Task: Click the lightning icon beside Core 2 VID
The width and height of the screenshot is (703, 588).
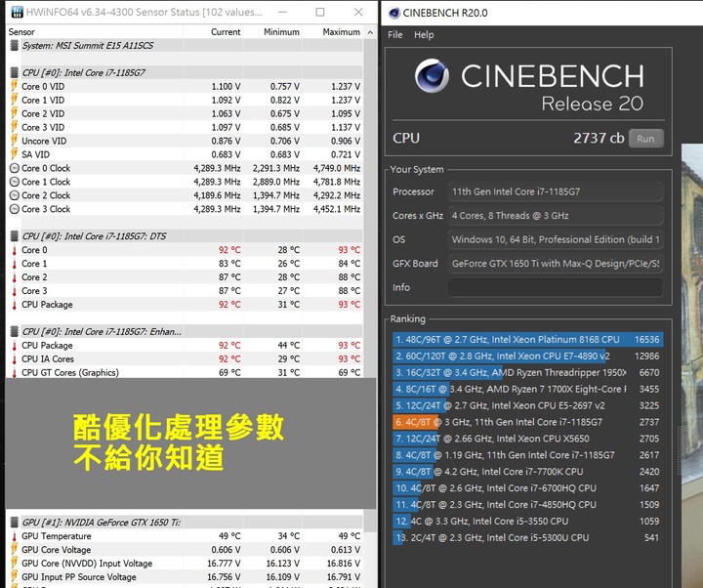Action: (x=15, y=113)
